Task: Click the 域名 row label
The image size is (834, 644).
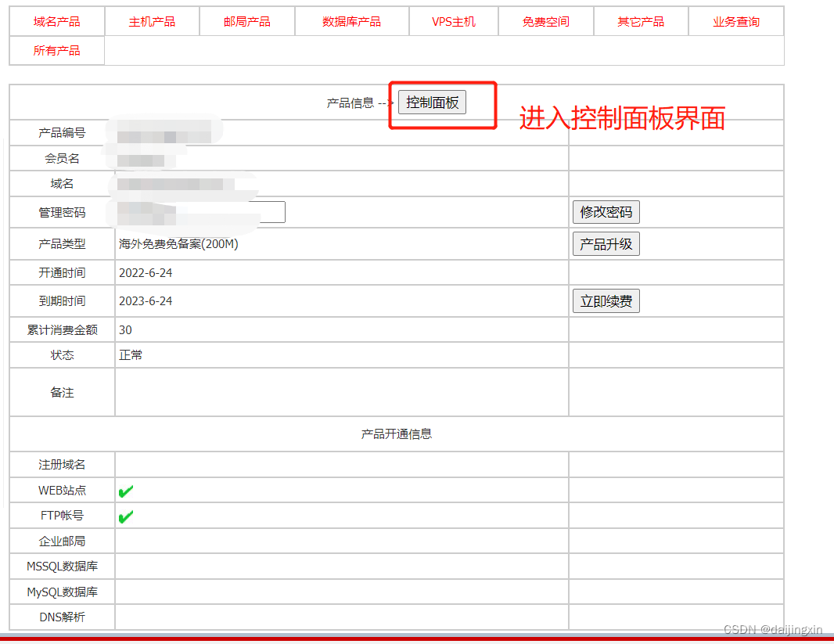Action: click(x=62, y=183)
